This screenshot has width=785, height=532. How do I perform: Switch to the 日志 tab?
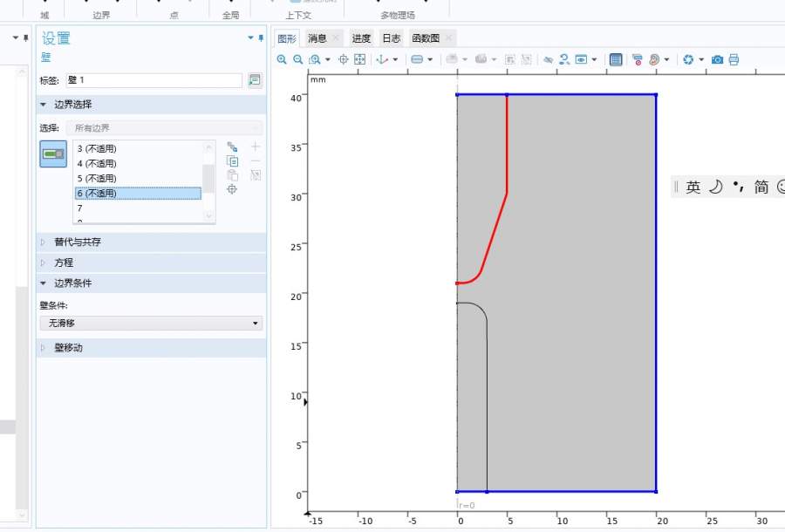tap(391, 38)
